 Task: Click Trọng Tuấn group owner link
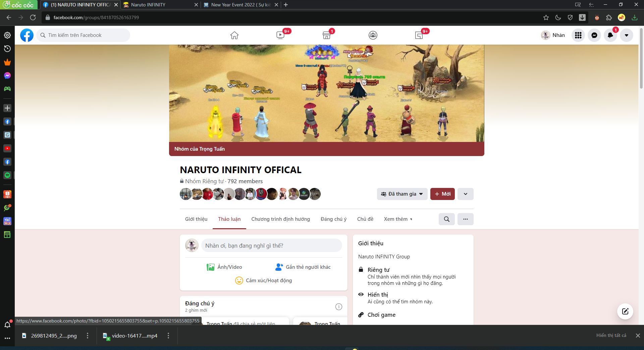tap(212, 149)
